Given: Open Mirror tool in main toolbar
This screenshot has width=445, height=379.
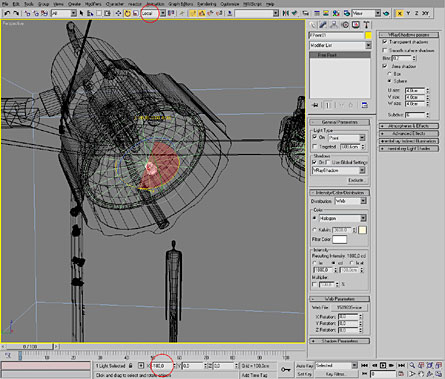Looking at the screenshot, I should coord(286,13).
